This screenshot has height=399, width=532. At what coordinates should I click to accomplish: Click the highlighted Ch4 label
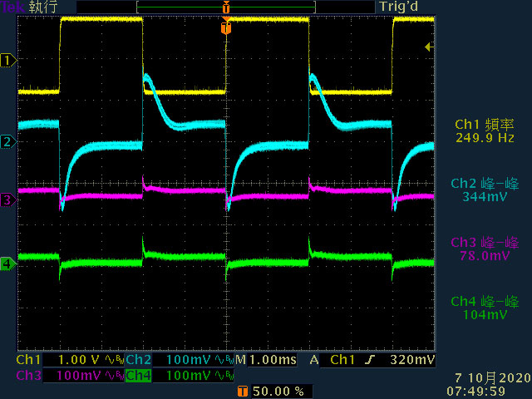click(x=139, y=376)
